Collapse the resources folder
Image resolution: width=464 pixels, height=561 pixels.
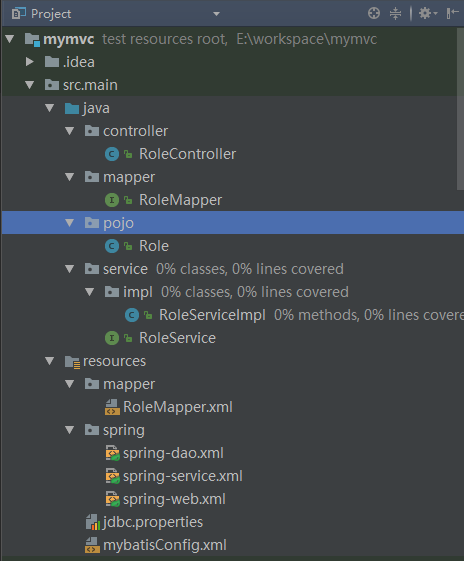pyautogui.click(x=50, y=361)
